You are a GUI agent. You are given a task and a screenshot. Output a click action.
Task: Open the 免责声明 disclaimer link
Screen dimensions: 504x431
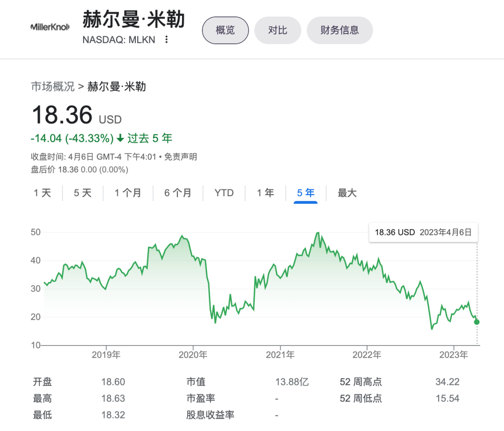[181, 156]
